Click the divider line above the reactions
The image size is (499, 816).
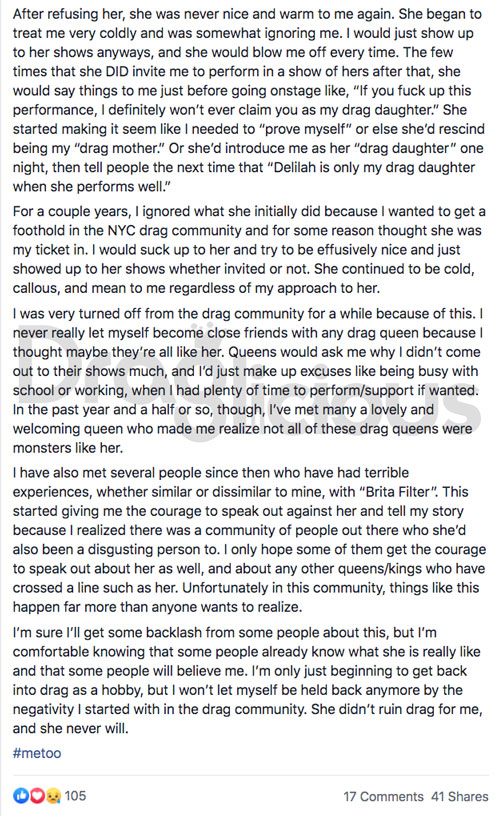click(x=250, y=775)
